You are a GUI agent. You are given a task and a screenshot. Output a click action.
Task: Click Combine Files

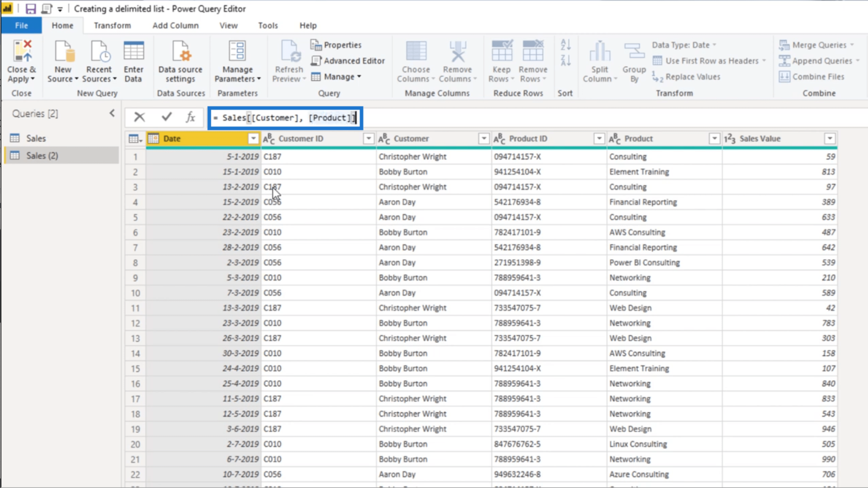[812, 77]
